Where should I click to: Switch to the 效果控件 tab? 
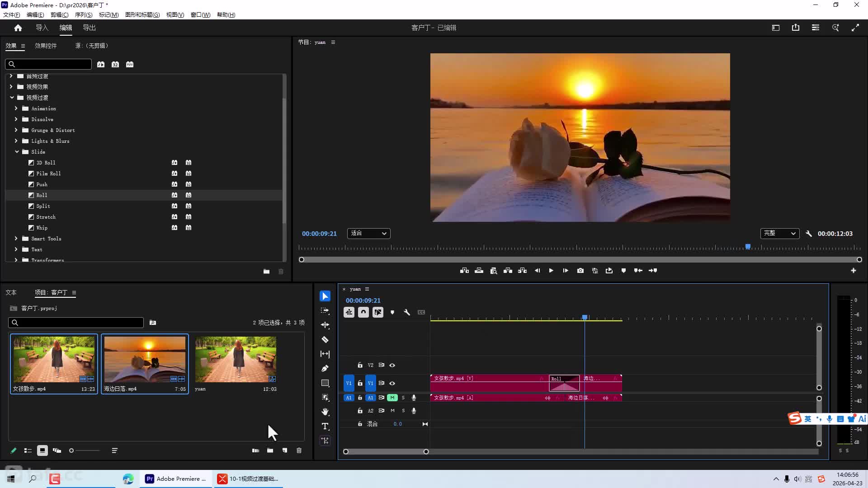point(46,46)
